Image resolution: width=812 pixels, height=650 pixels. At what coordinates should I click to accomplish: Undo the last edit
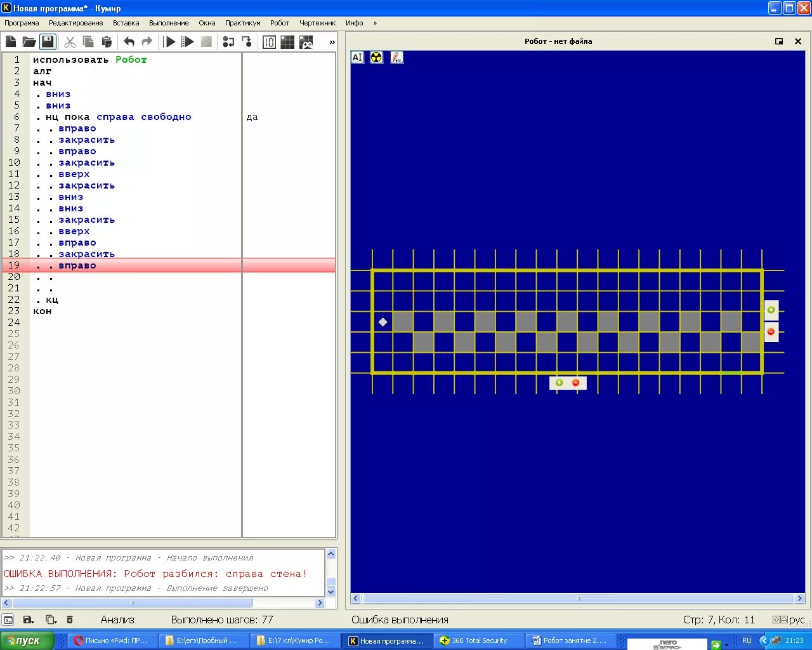click(129, 42)
